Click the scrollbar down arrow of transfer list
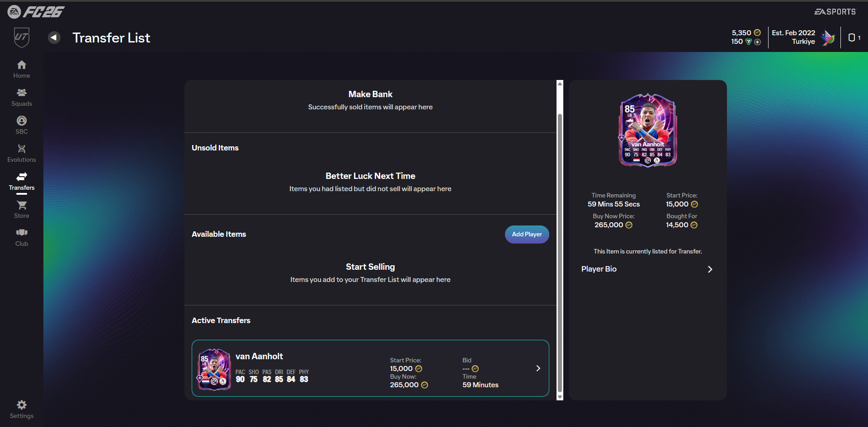Screen dimensions: 868x427 pyautogui.click(x=560, y=397)
